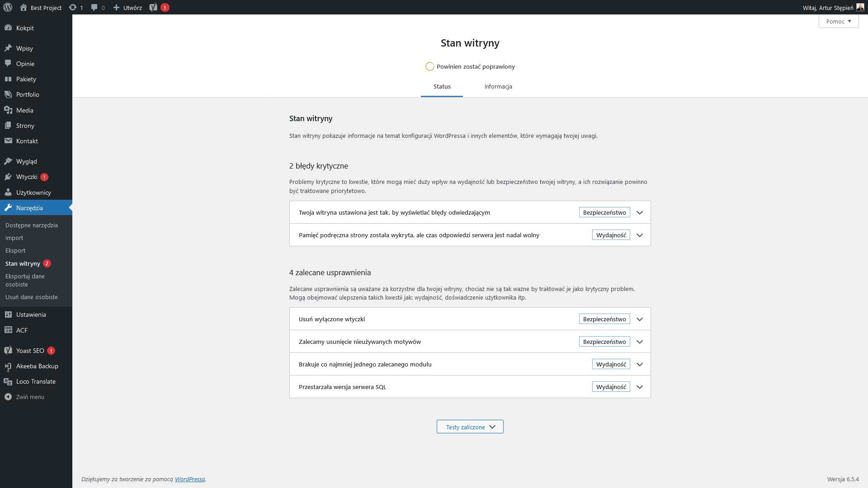Switch to the Informacja tab

[x=498, y=86]
